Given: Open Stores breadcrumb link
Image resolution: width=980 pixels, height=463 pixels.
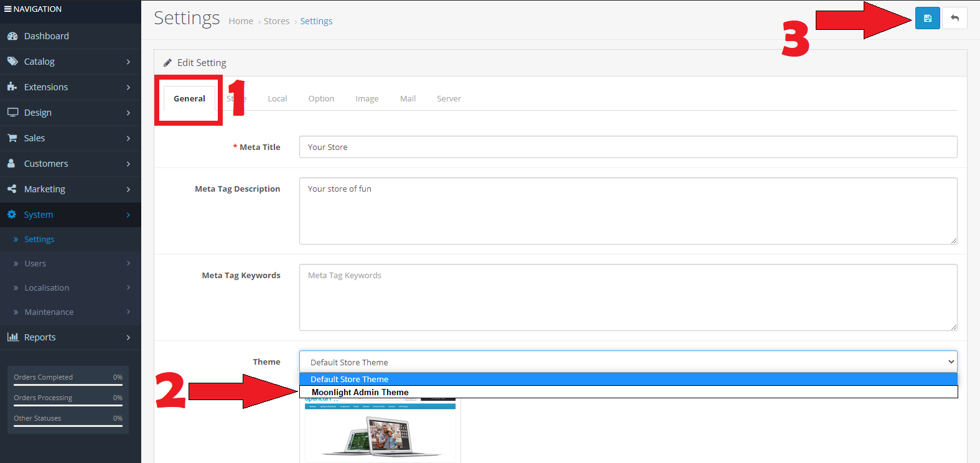Looking at the screenshot, I should (276, 21).
